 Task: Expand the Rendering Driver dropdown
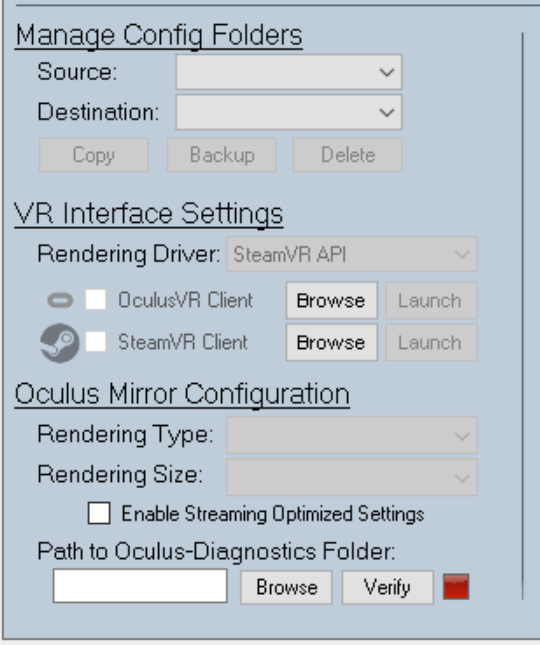point(352,254)
